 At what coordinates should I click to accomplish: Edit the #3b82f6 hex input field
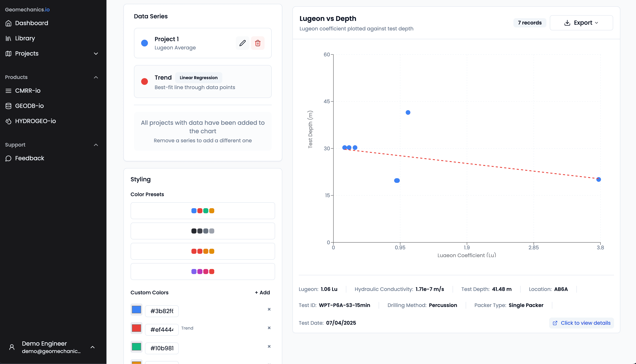(162, 311)
